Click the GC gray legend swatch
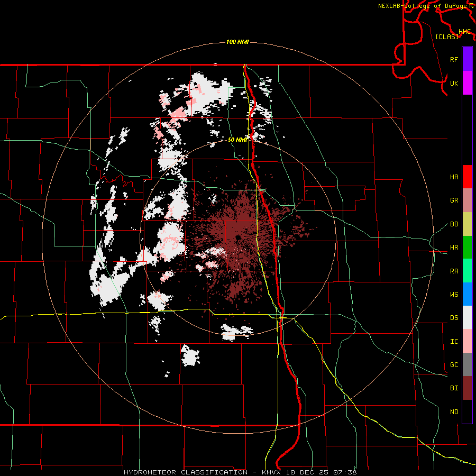Viewport: 476px width, 476px height. [467, 364]
